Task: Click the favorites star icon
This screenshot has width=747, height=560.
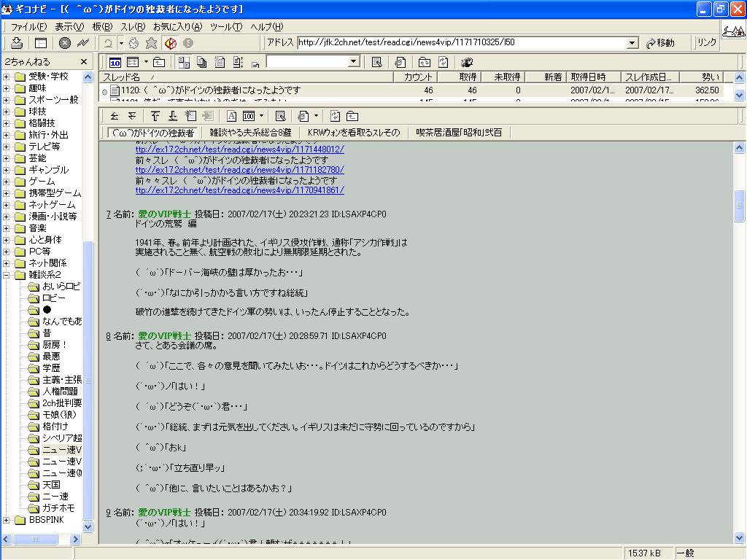Action: 152,43
